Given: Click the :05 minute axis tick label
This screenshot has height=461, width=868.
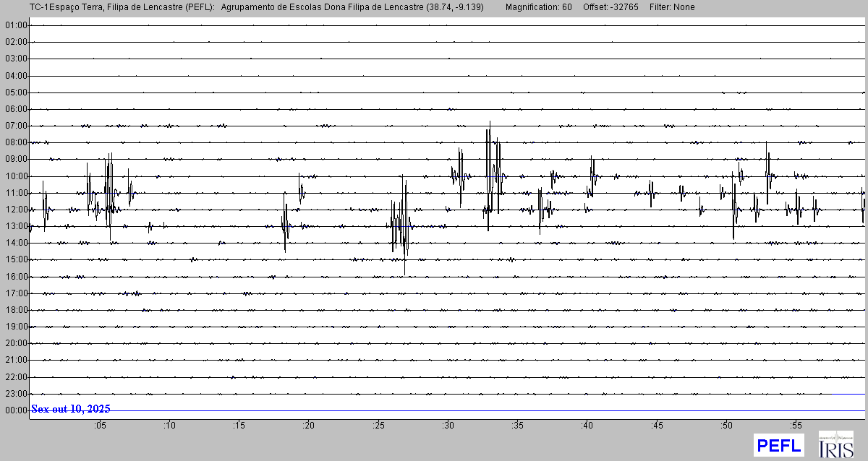Looking at the screenshot, I should (x=99, y=426).
